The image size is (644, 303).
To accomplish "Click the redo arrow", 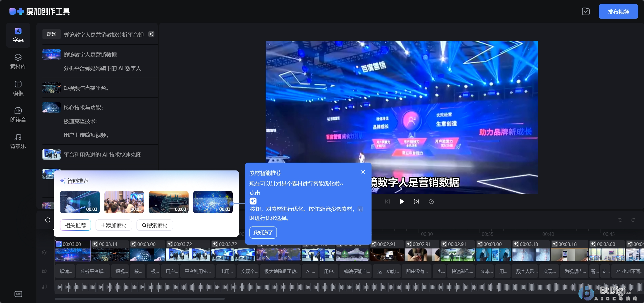I will pyautogui.click(x=633, y=220).
